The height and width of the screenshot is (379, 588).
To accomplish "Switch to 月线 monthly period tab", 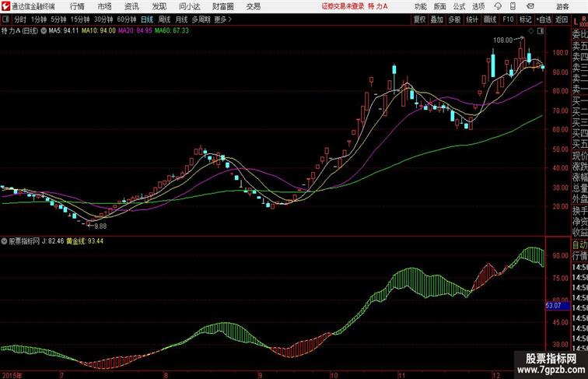I will [x=181, y=19].
